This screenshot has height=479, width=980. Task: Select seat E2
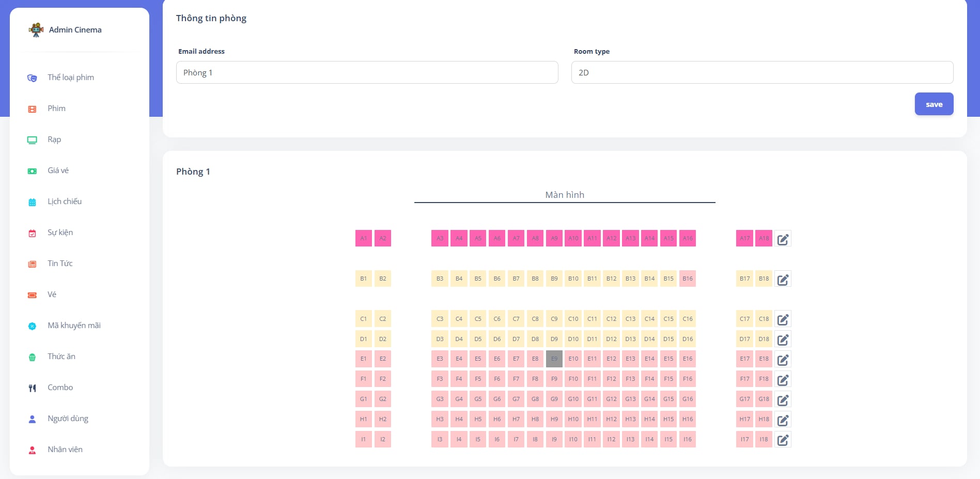[383, 359]
